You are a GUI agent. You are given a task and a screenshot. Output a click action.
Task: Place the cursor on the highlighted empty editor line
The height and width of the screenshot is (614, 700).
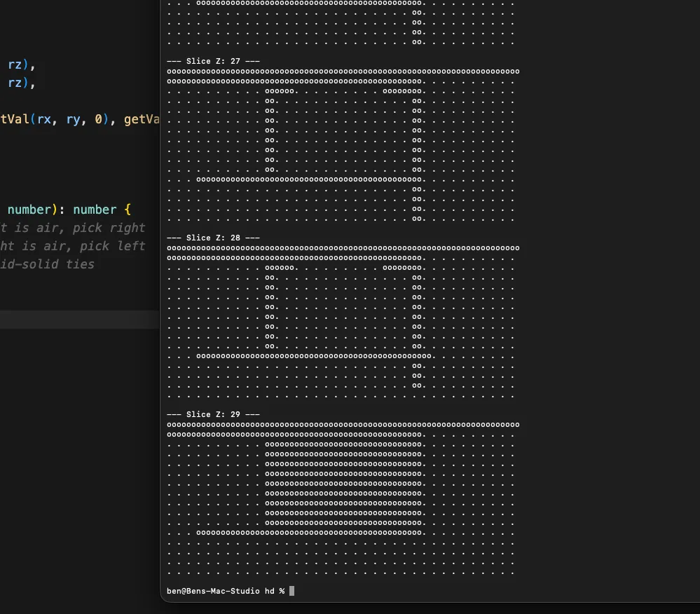[77, 320]
